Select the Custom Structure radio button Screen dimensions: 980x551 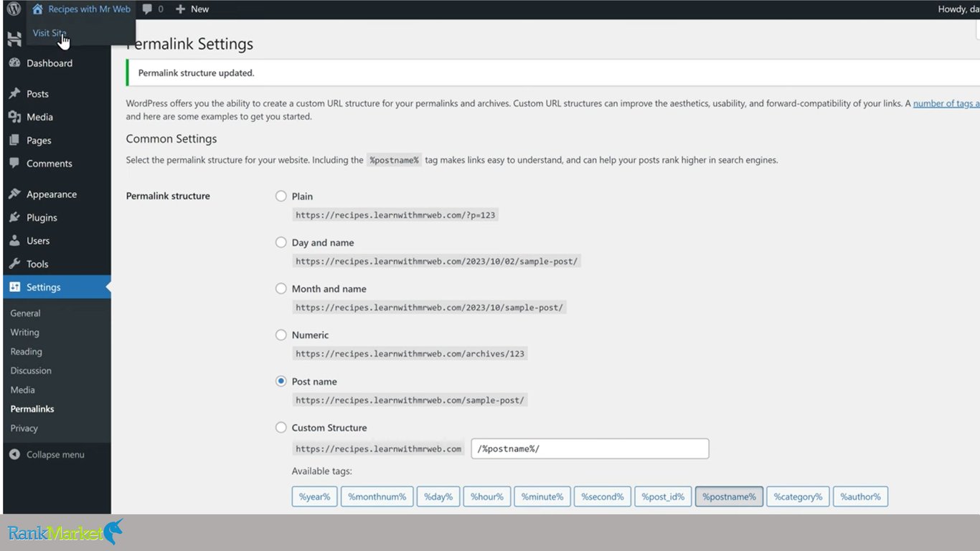(281, 428)
